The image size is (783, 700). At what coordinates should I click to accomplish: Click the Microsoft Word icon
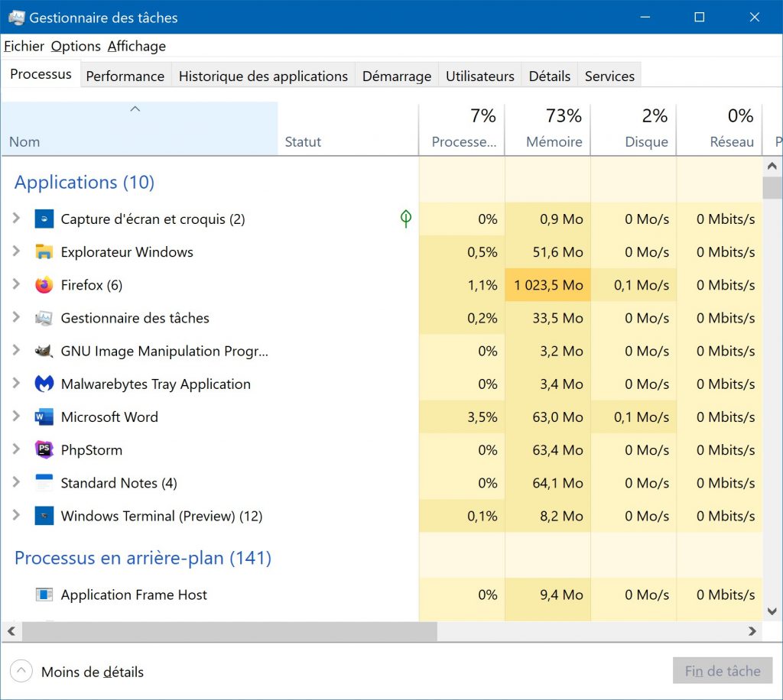[44, 417]
